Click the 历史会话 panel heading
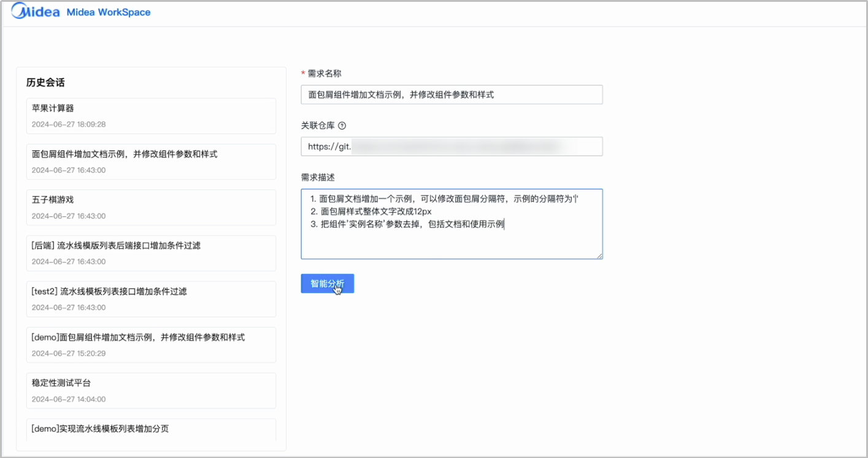Viewport: 868px width, 458px height. pyautogui.click(x=45, y=82)
